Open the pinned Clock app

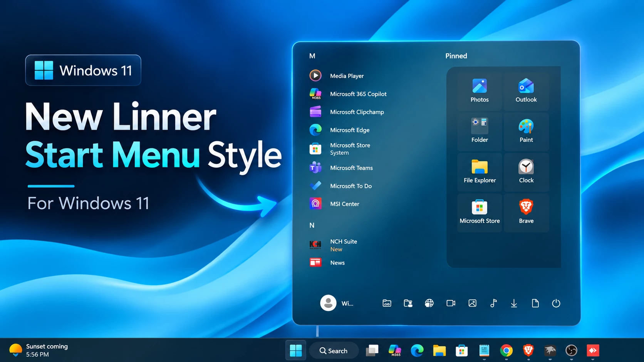point(526,172)
